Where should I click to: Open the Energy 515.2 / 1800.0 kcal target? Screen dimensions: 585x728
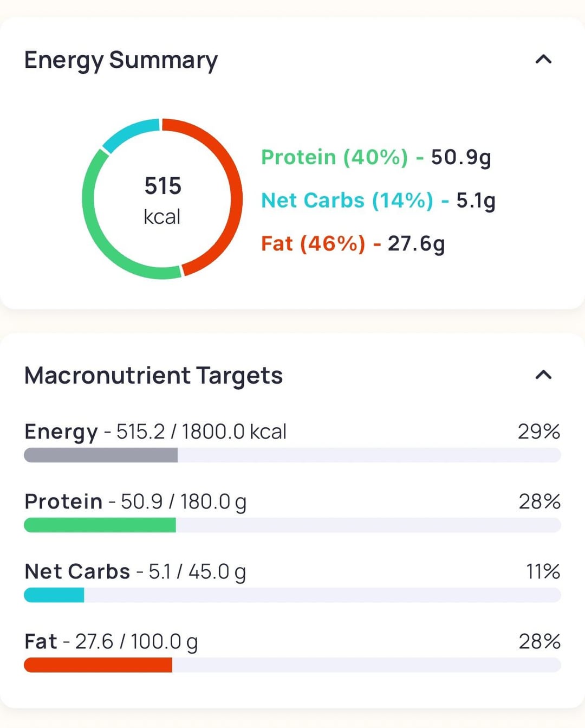click(155, 431)
